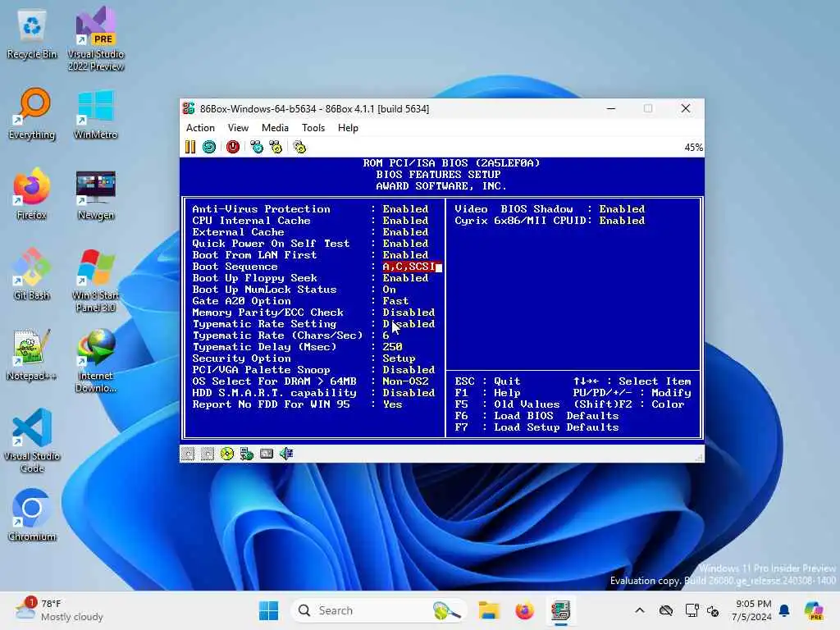
Task: Click 'Cyrix 6x86/MII CPUID' setting
Action: [550, 221]
